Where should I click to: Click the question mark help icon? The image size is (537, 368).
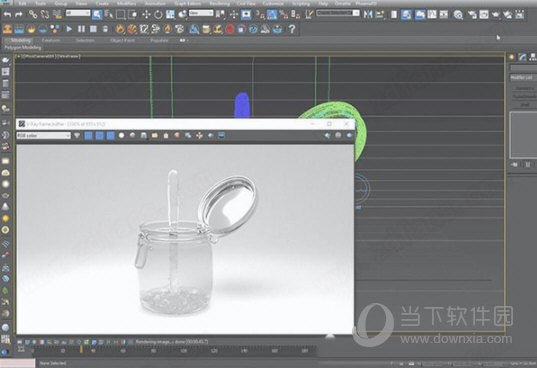tap(292, 29)
